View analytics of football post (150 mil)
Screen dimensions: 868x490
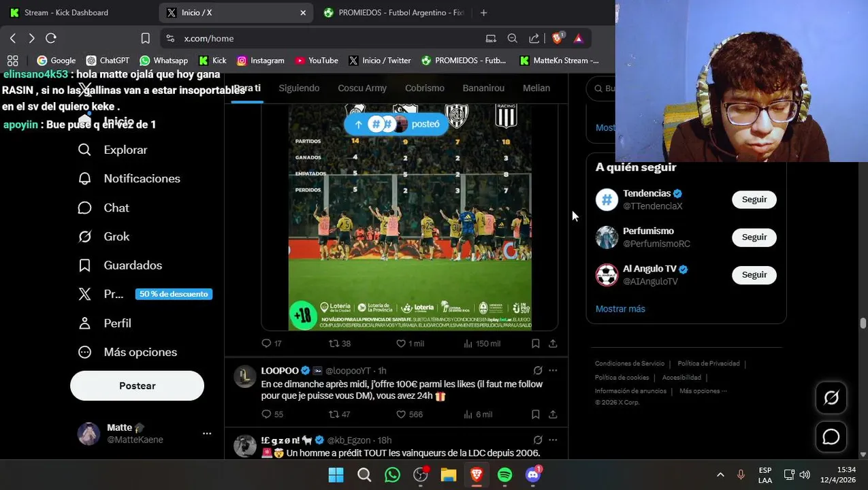pos(482,344)
